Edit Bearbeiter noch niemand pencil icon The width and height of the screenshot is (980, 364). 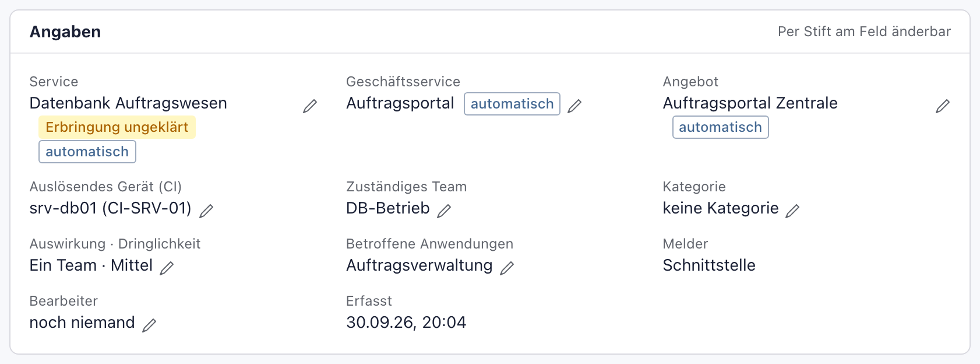[149, 325]
